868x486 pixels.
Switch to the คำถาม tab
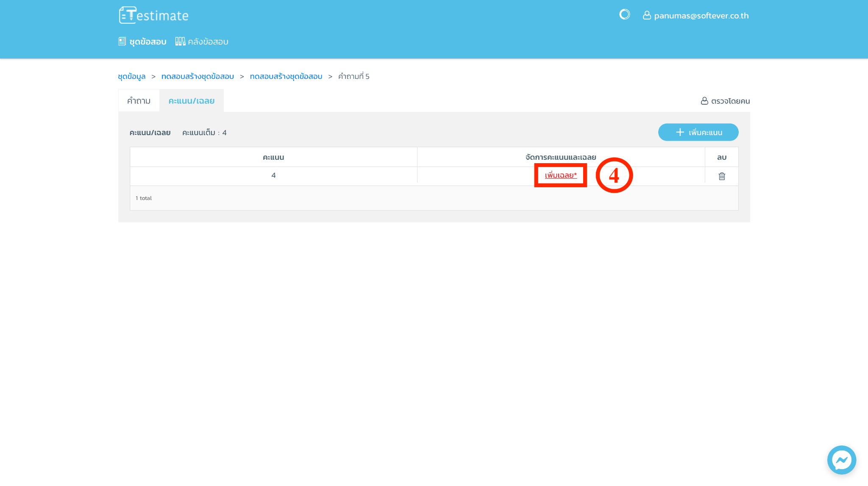tap(139, 101)
